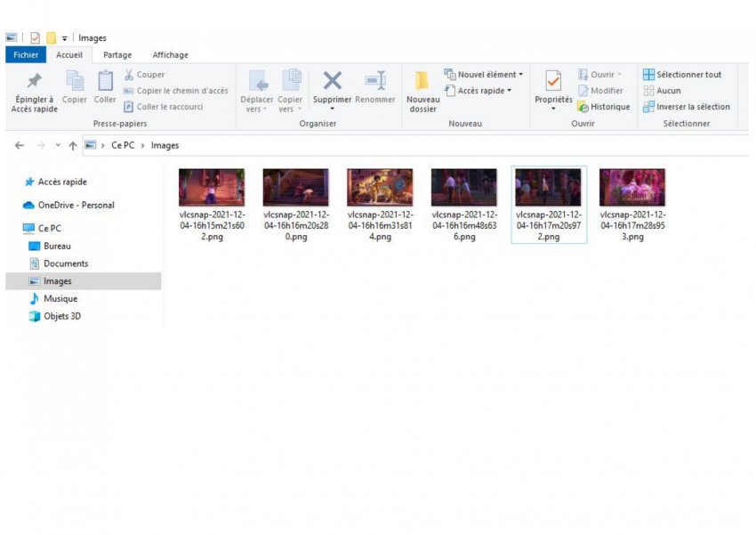This screenshot has height=535, width=756.
Task: Click the quick access properties icon in title bar
Action: point(35,37)
